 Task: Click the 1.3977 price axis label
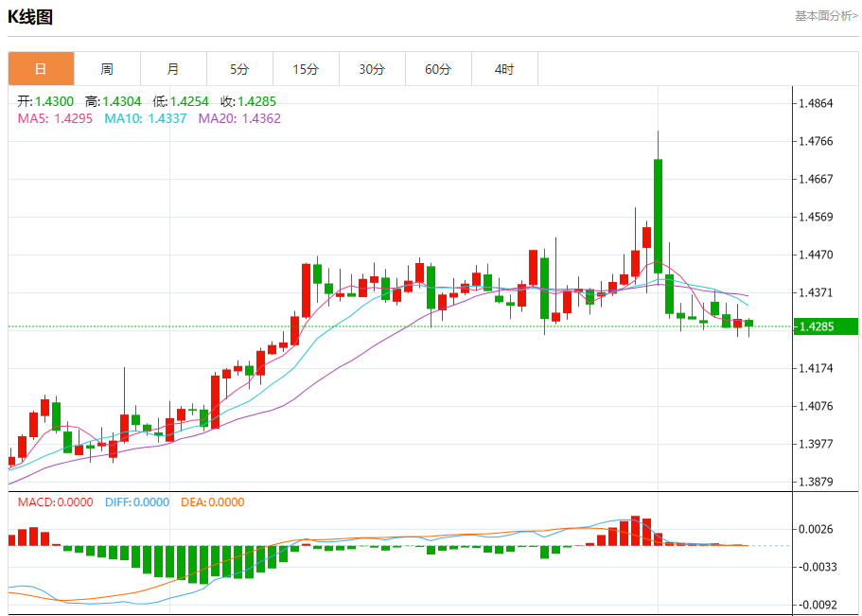coord(816,444)
